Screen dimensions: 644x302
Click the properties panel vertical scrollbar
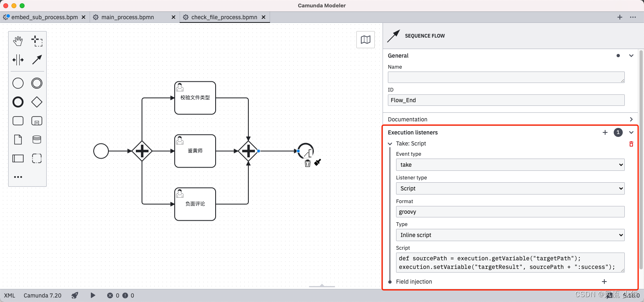641,159
